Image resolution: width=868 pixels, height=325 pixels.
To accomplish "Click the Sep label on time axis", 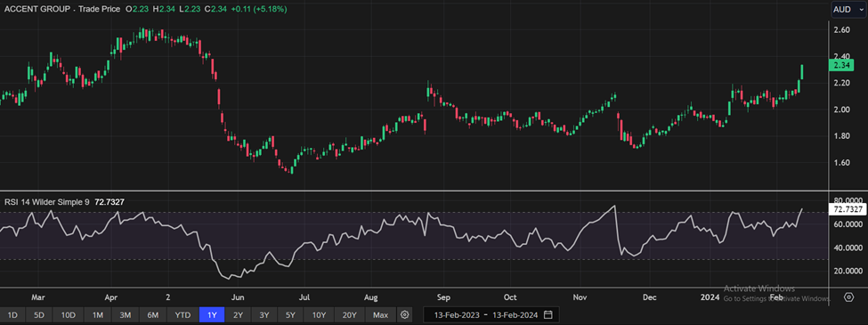I will (442, 297).
